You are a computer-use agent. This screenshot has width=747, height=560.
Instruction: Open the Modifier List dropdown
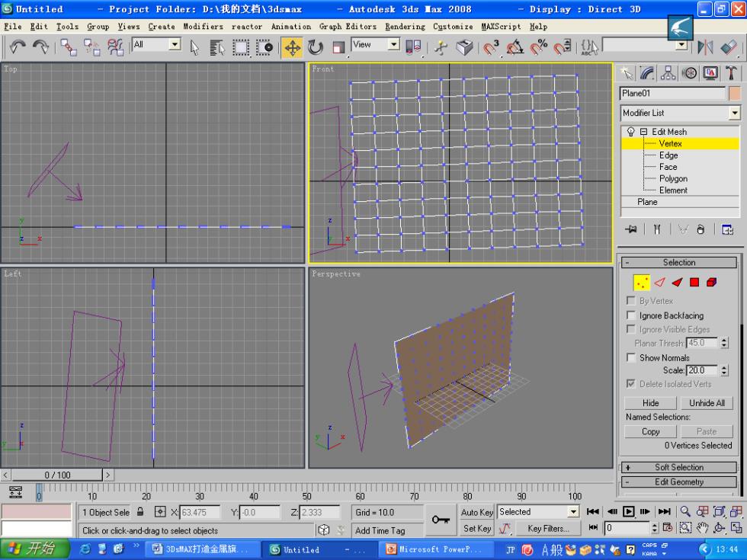pos(735,113)
